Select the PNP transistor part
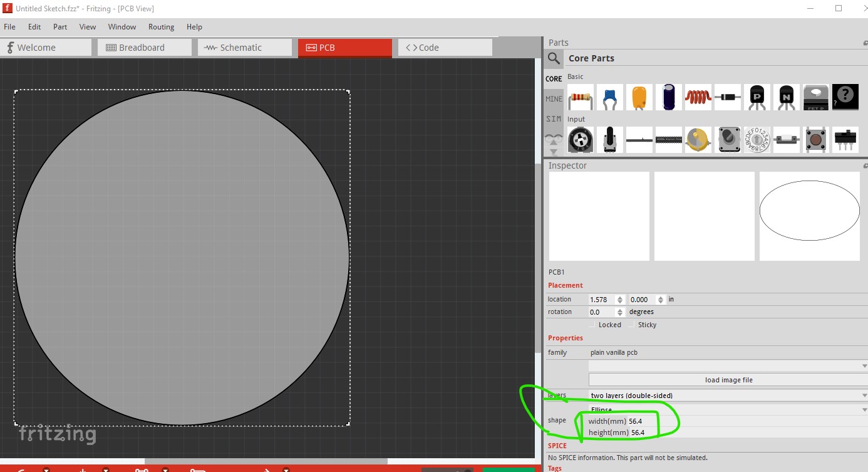Viewport: 868px width, 472px height. click(757, 97)
